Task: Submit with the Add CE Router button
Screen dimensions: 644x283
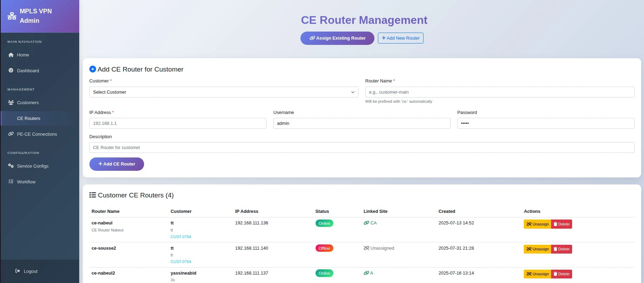Action: pyautogui.click(x=117, y=164)
